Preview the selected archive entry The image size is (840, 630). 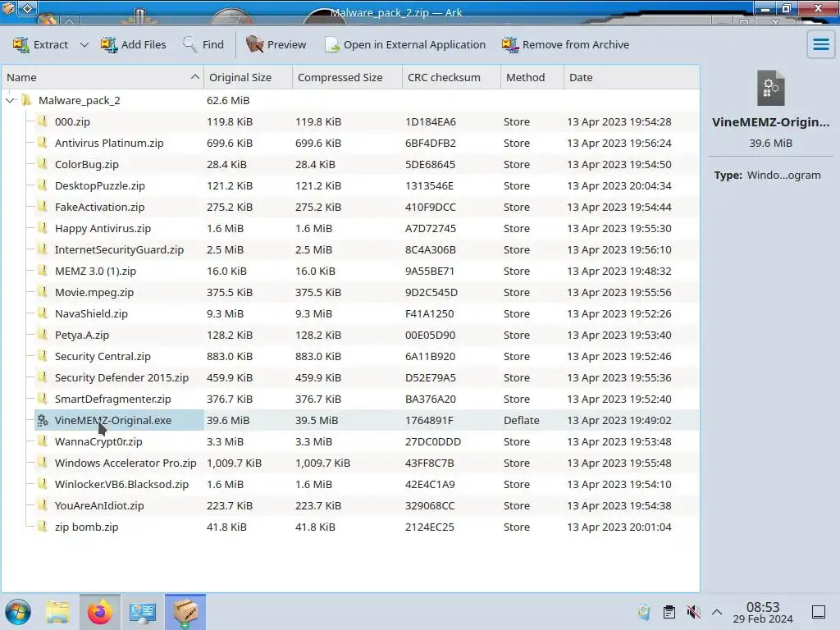tap(276, 44)
